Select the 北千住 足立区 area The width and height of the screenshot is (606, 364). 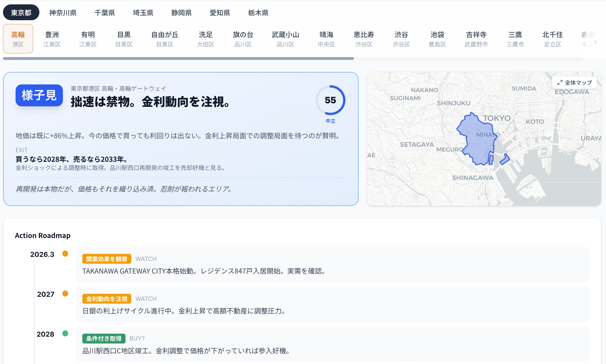pos(553,39)
